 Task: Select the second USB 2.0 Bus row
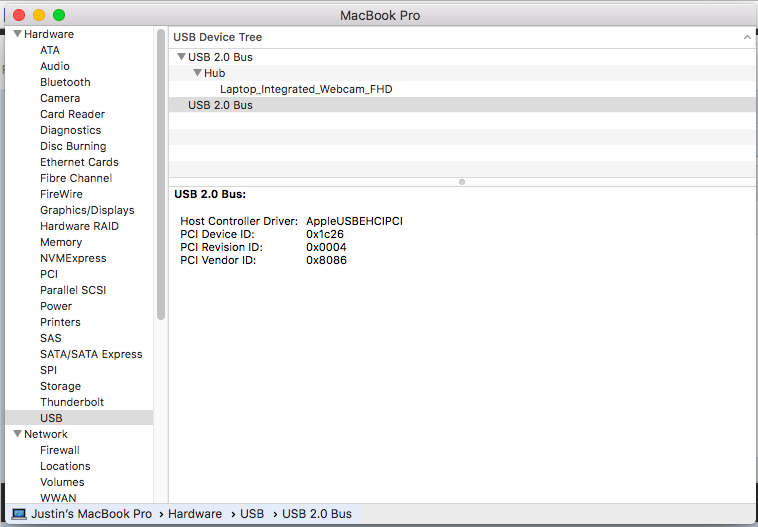(x=220, y=105)
